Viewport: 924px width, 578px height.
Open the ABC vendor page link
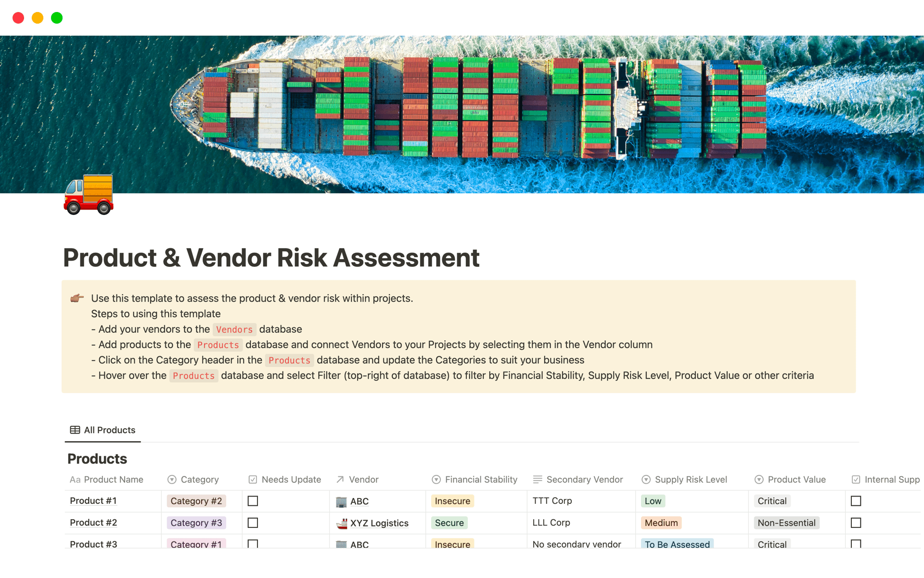tap(359, 501)
